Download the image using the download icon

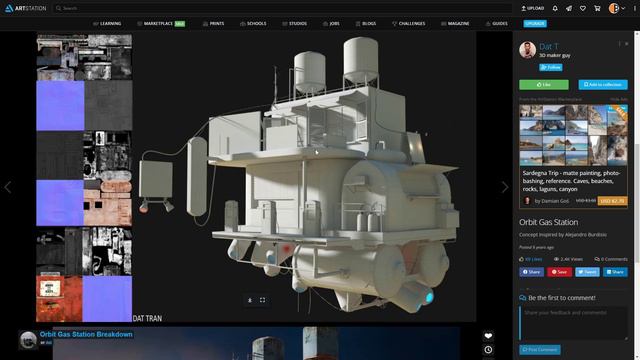(250, 300)
